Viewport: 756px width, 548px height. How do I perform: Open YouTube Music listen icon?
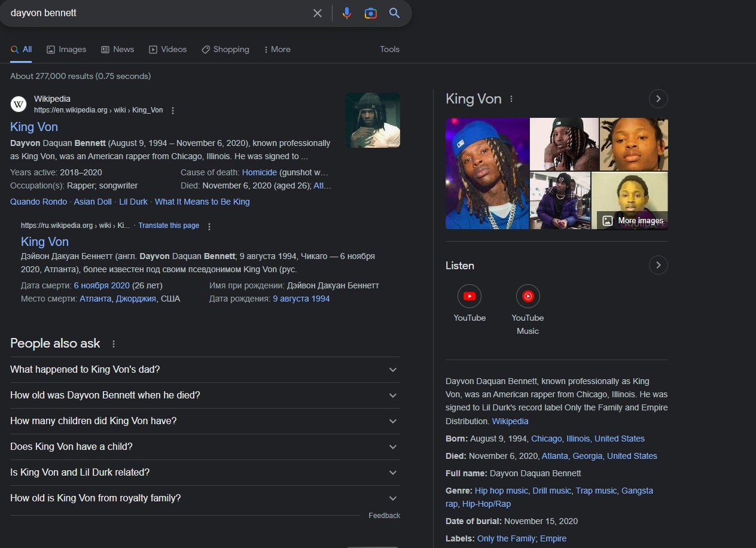(528, 296)
